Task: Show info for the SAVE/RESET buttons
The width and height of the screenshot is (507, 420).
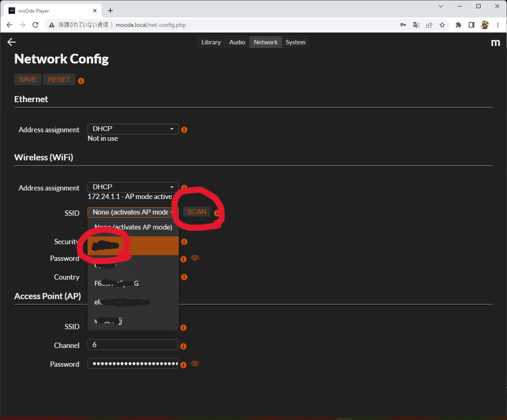Action: click(81, 81)
